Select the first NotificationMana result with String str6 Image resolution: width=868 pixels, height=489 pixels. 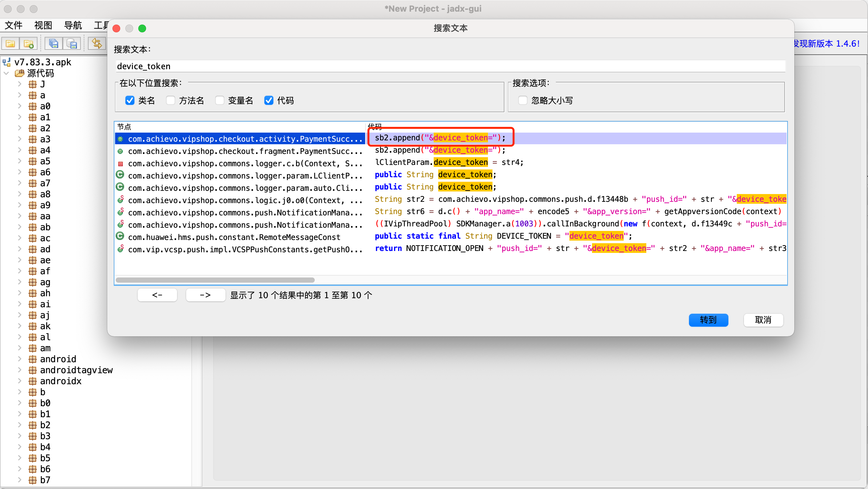pyautogui.click(x=450, y=212)
